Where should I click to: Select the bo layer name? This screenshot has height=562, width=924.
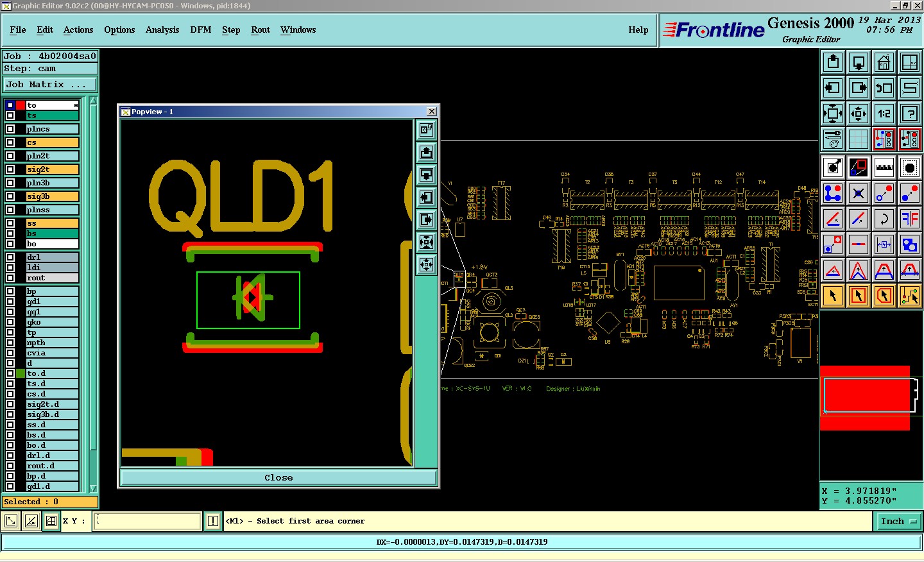[52, 244]
